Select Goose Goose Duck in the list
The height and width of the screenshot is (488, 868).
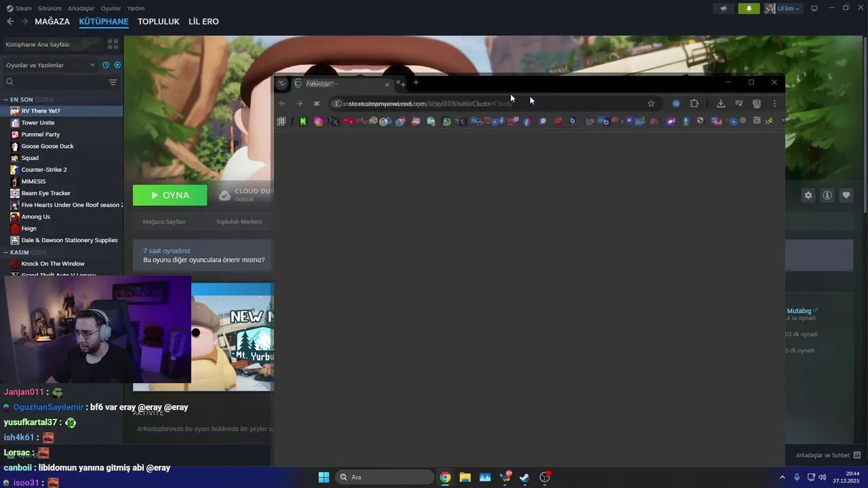pos(62,146)
